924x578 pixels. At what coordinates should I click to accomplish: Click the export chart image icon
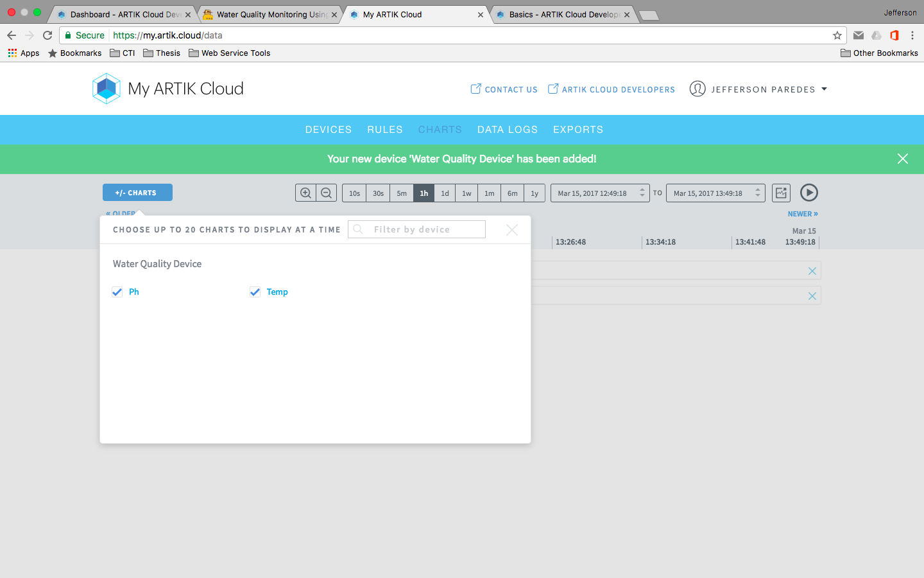coord(781,193)
